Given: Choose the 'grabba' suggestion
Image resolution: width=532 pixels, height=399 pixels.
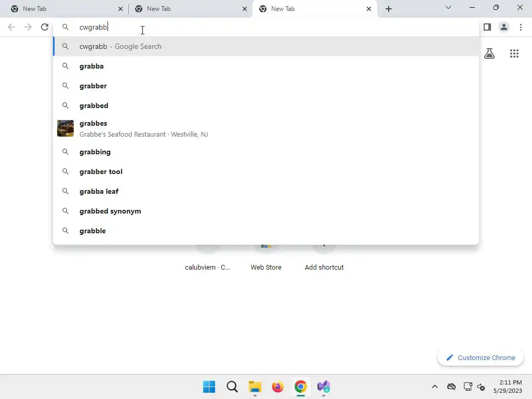Looking at the screenshot, I should click(266, 66).
